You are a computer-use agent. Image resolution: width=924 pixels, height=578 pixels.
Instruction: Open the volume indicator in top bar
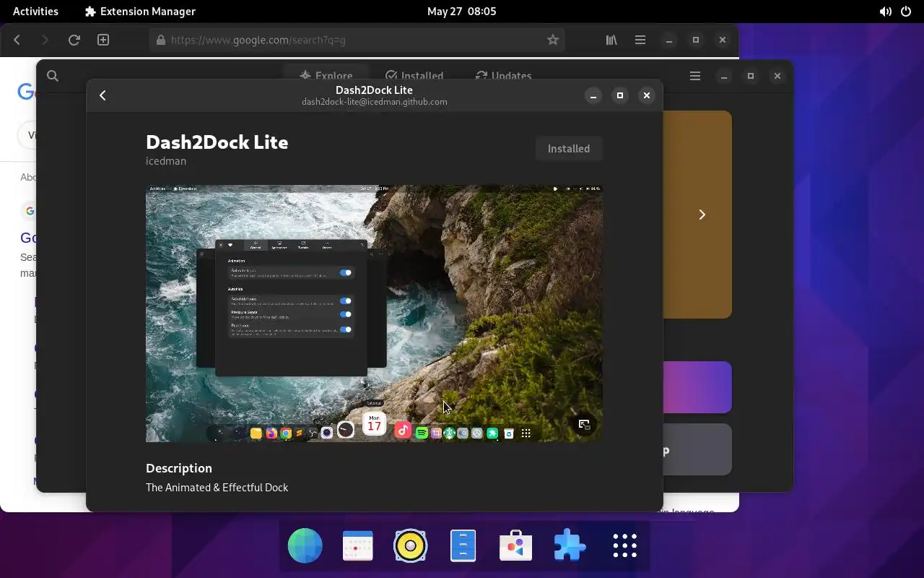point(885,11)
